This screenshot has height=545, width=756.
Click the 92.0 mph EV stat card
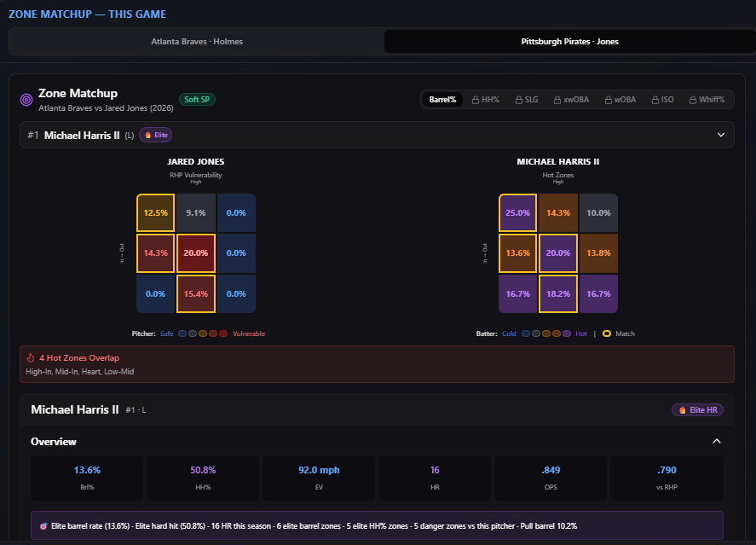coord(319,478)
